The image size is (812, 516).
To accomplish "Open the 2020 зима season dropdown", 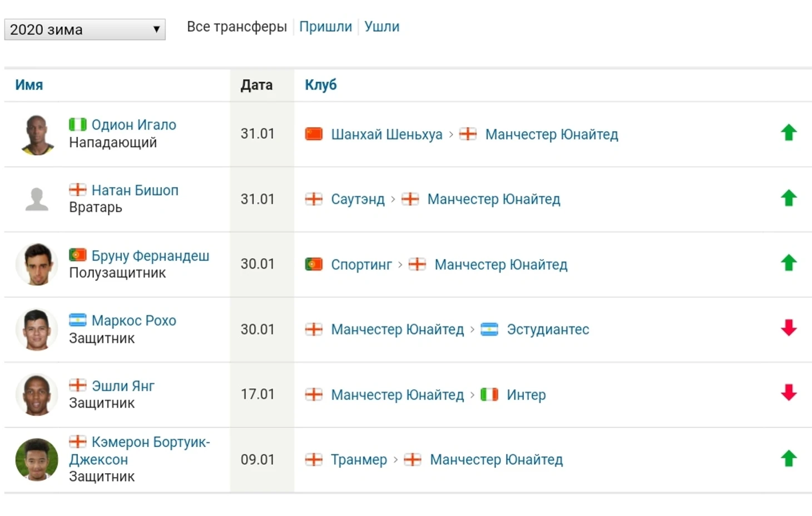I will click(x=85, y=29).
